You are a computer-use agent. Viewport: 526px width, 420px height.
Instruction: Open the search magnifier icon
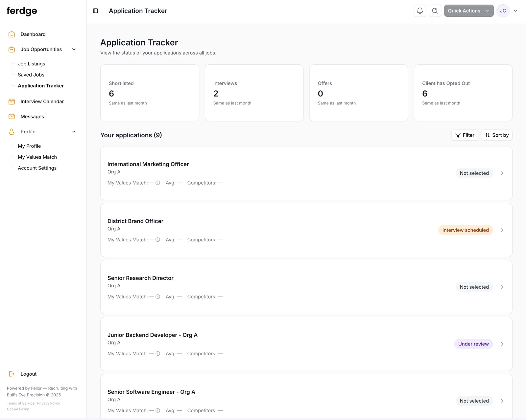435,11
